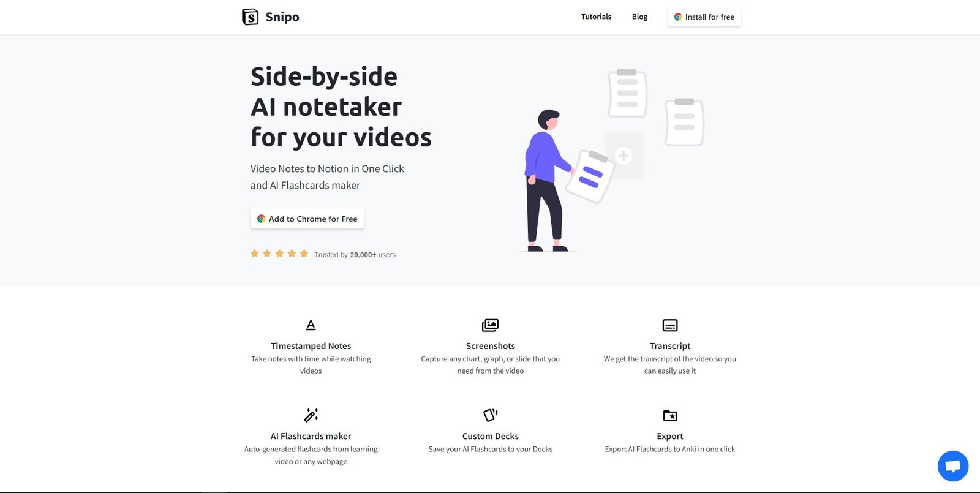Click the Snipo logo icon
The height and width of the screenshot is (493, 980).
250,17
